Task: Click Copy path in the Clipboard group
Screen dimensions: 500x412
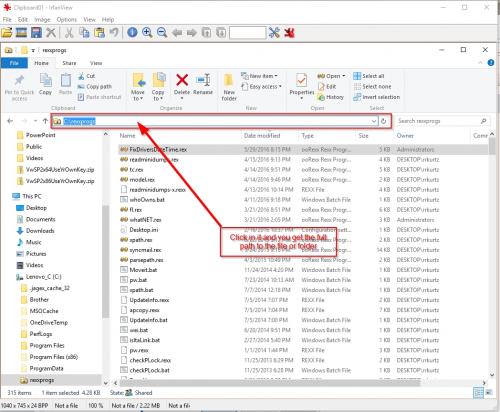Action: 95,87
